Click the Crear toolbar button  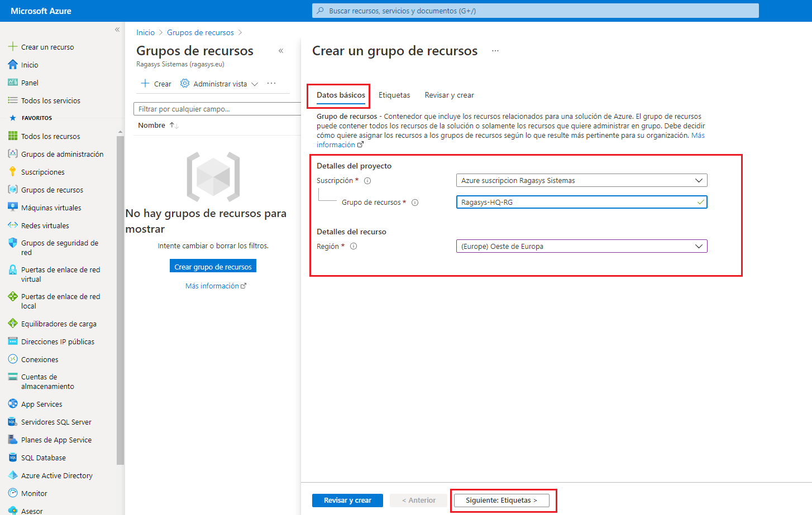tap(156, 84)
